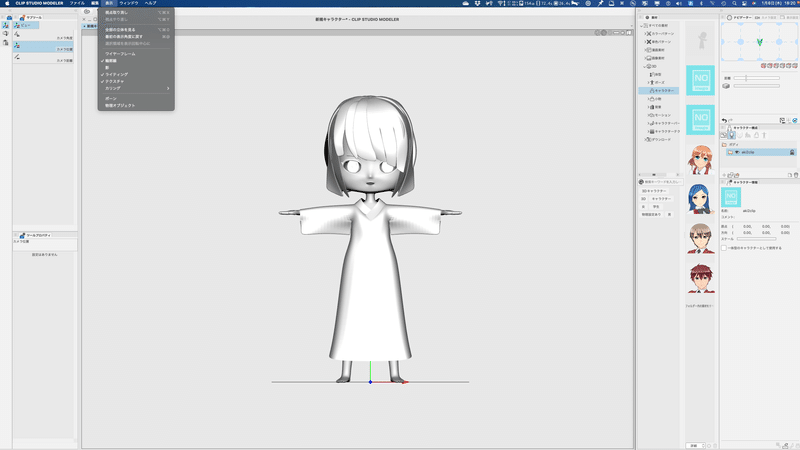
Task: Toggle the wireframe (ワイヤーフレーム) menu option
Action: click(136, 54)
